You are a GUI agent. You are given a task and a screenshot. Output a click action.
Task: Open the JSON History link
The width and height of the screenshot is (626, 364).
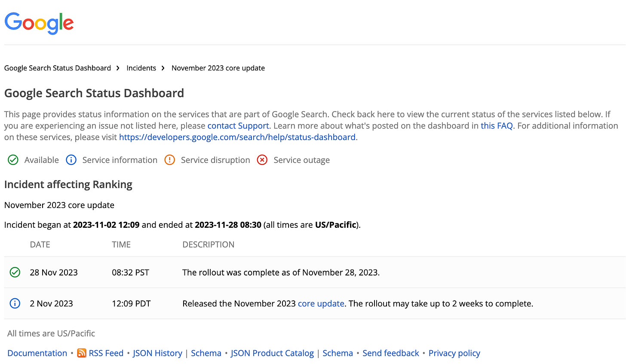[157, 353]
